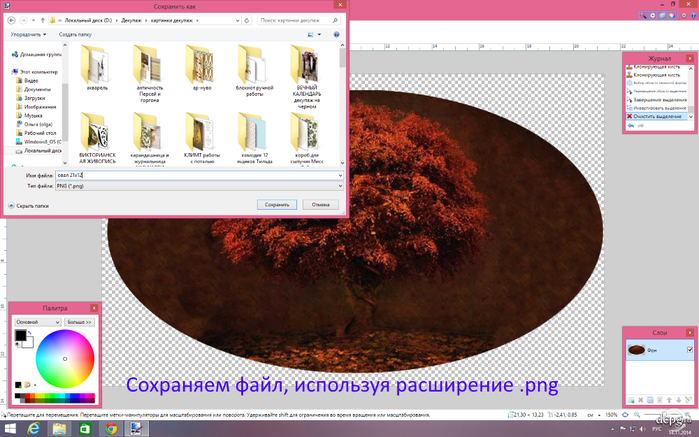The width and height of the screenshot is (699, 437).
Task: Open the Основной color mode dropdown
Action: coord(38,322)
